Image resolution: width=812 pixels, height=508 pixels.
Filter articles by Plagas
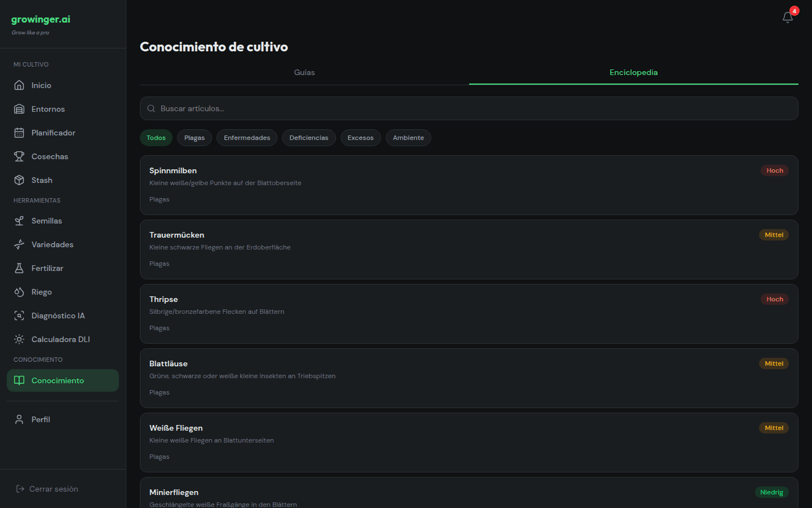tap(195, 138)
